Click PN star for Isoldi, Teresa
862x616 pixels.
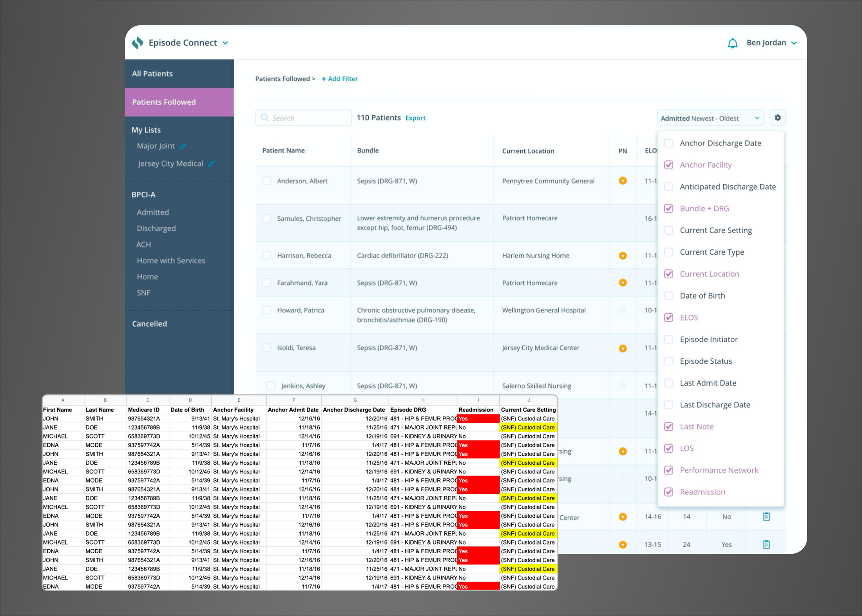point(623,348)
